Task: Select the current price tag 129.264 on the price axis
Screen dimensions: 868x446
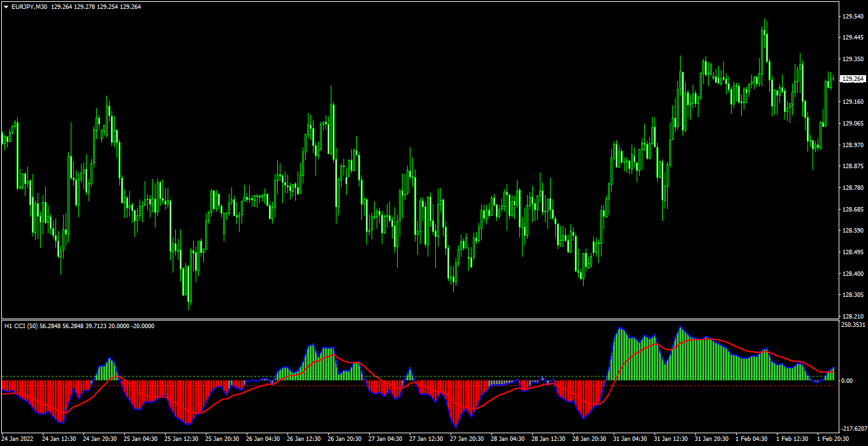Action: pyautogui.click(x=853, y=79)
